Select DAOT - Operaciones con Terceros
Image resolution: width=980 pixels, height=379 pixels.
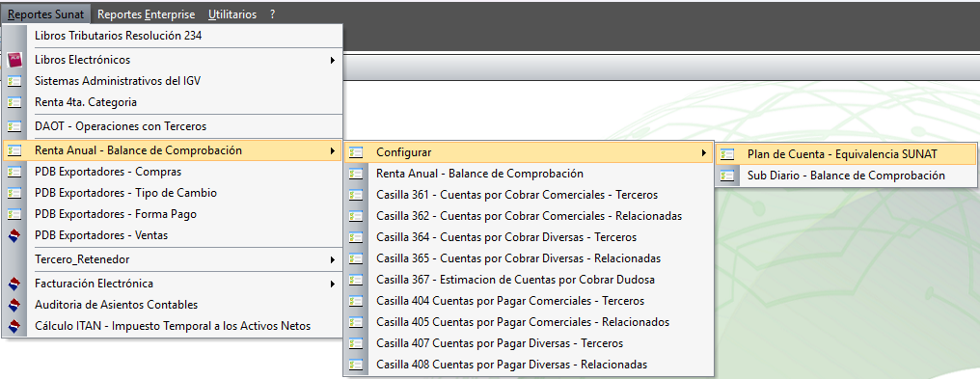[x=173, y=126]
